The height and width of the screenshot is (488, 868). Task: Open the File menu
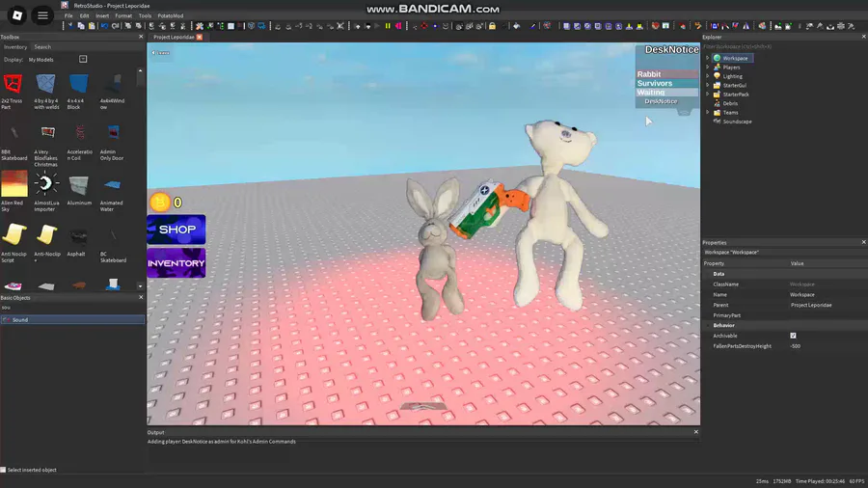68,16
